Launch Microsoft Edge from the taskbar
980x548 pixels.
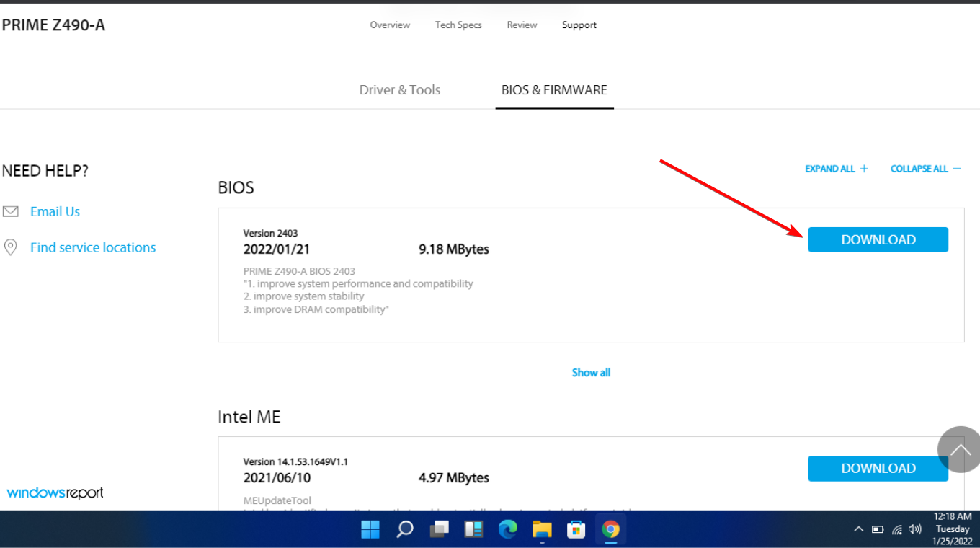pos(508,530)
